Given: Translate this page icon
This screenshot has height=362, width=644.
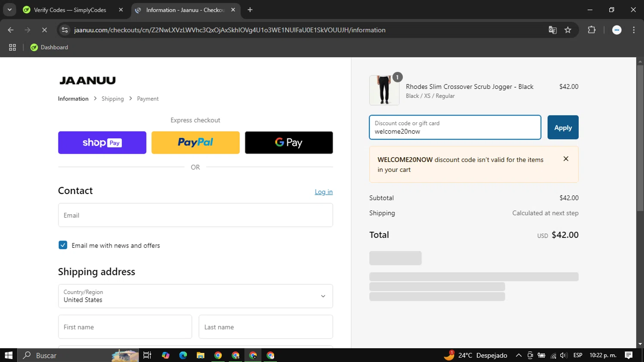Looking at the screenshot, I should (x=553, y=30).
